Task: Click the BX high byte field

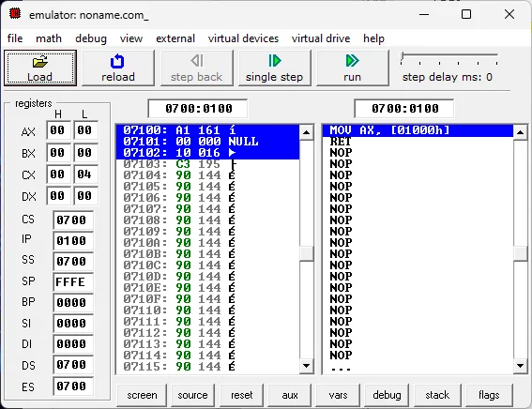Action: coord(58,153)
